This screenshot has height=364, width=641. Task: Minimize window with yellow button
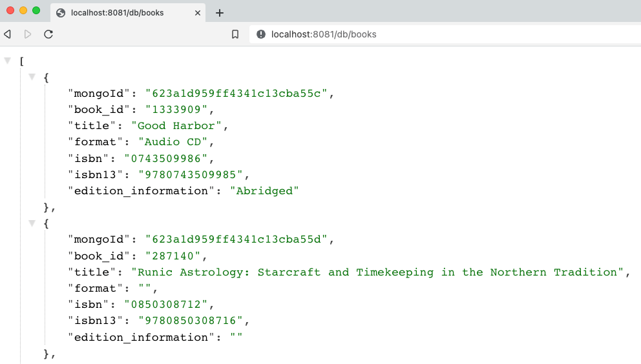[23, 10]
